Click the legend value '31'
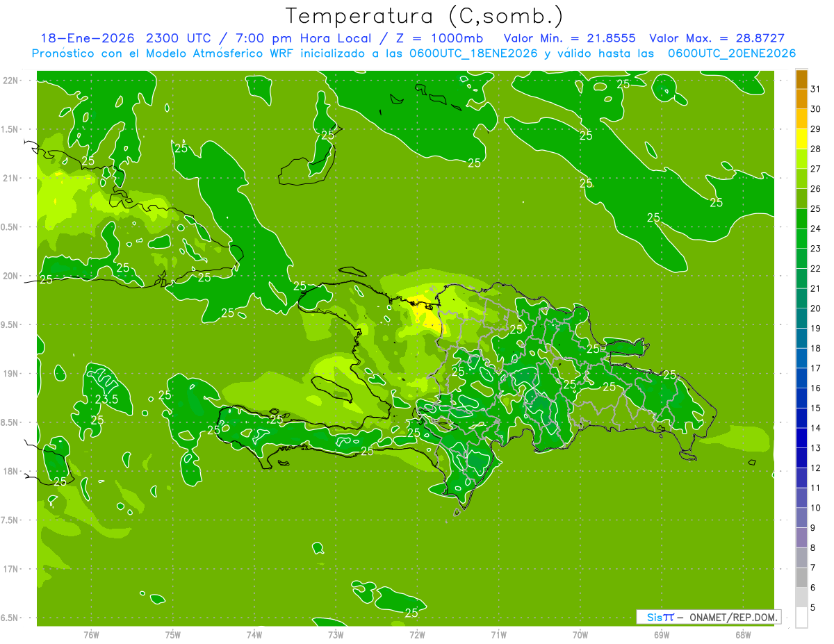The image size is (834, 644). tap(816, 89)
